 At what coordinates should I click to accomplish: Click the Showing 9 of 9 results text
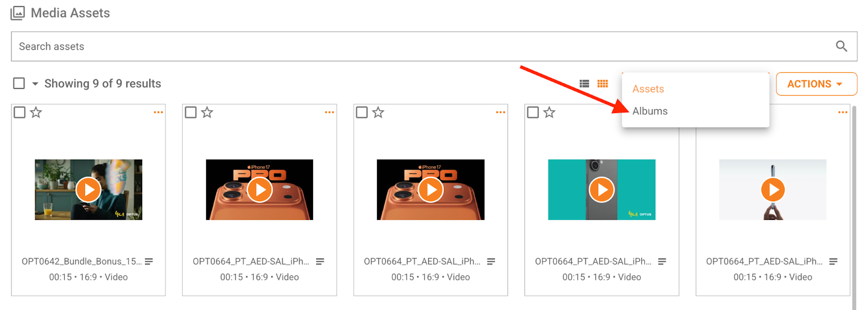tap(103, 84)
